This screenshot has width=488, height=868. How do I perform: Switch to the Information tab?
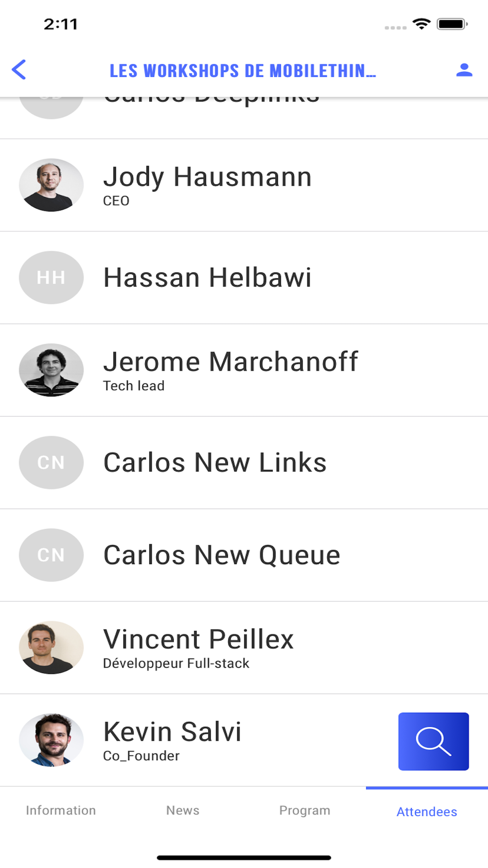coord(61,810)
